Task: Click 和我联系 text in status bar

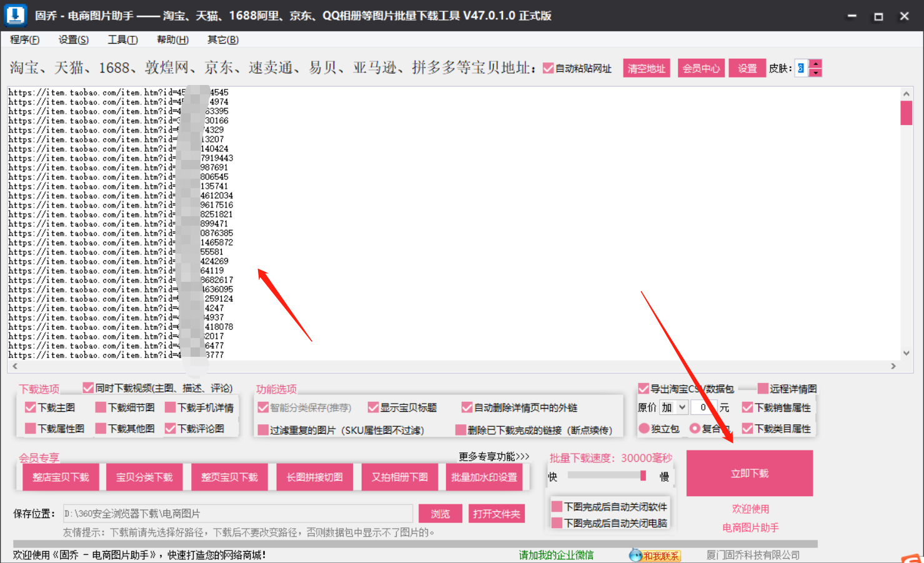Action: 661,556
